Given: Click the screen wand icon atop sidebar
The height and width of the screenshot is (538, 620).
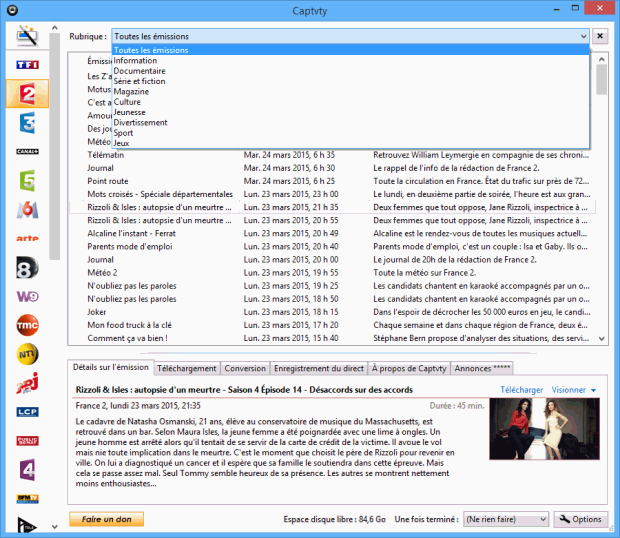Looking at the screenshot, I should pyautogui.click(x=27, y=36).
